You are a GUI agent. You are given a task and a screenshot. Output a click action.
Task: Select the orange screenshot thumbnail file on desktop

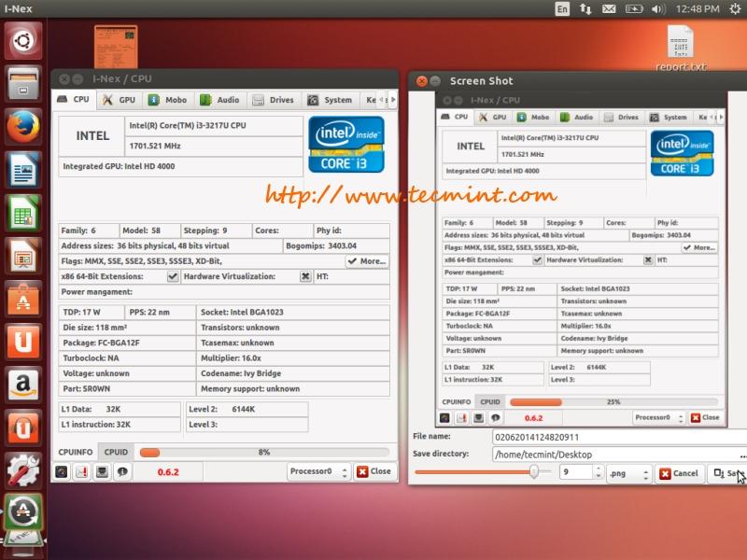[116, 47]
